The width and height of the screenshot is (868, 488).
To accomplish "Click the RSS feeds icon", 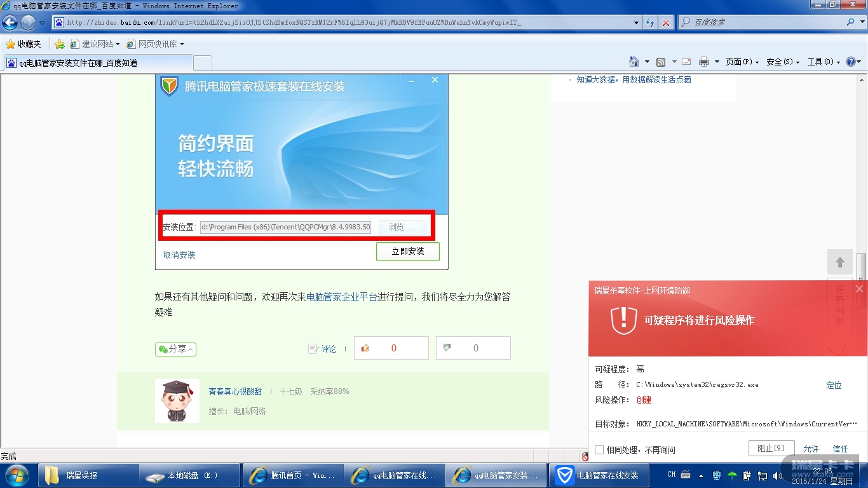I will point(661,62).
